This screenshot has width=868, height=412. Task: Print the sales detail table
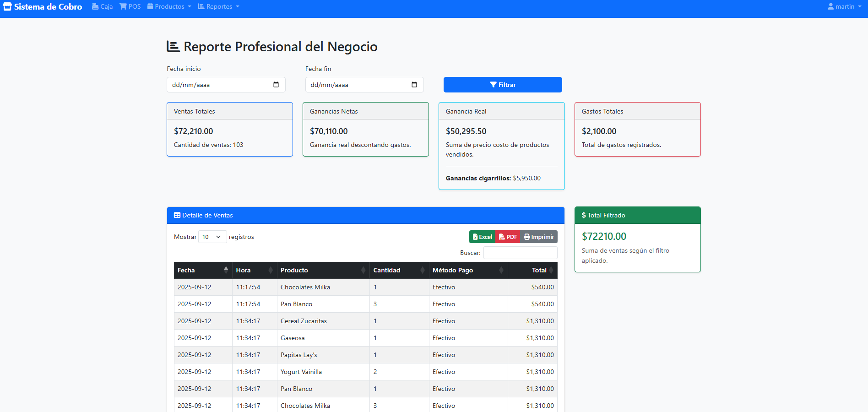click(539, 237)
